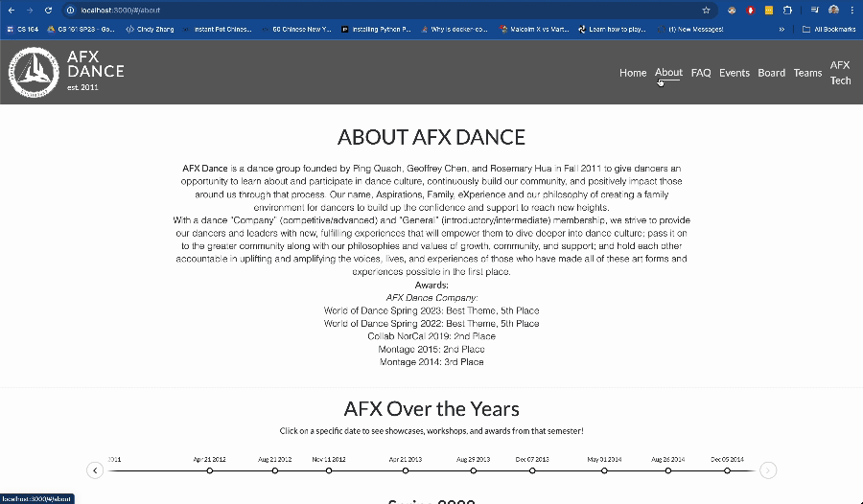Image resolution: width=863 pixels, height=504 pixels.
Task: Click the first round extension icon after the star
Action: tap(732, 10)
